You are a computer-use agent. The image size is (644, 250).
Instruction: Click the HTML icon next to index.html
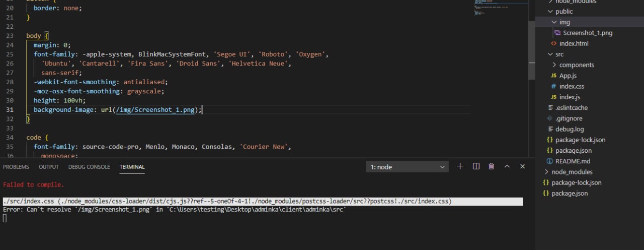pos(554,43)
